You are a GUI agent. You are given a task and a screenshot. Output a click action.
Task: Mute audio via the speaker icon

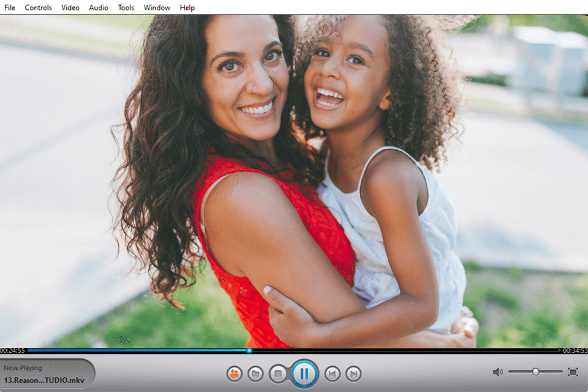(498, 372)
